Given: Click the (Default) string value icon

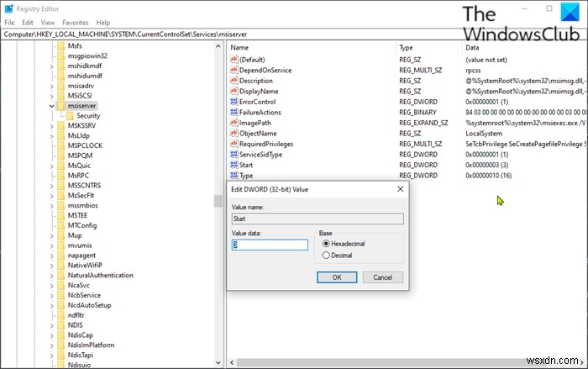Looking at the screenshot, I should pos(234,60).
